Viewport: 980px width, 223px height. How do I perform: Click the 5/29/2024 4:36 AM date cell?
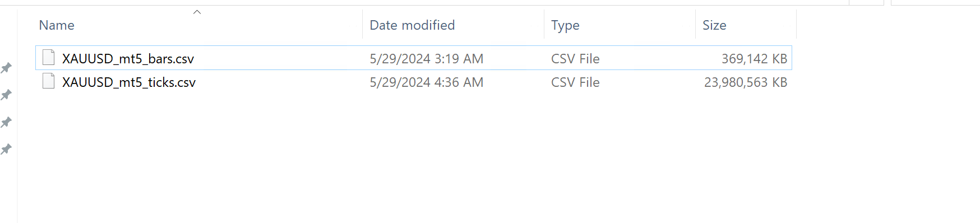(x=426, y=82)
